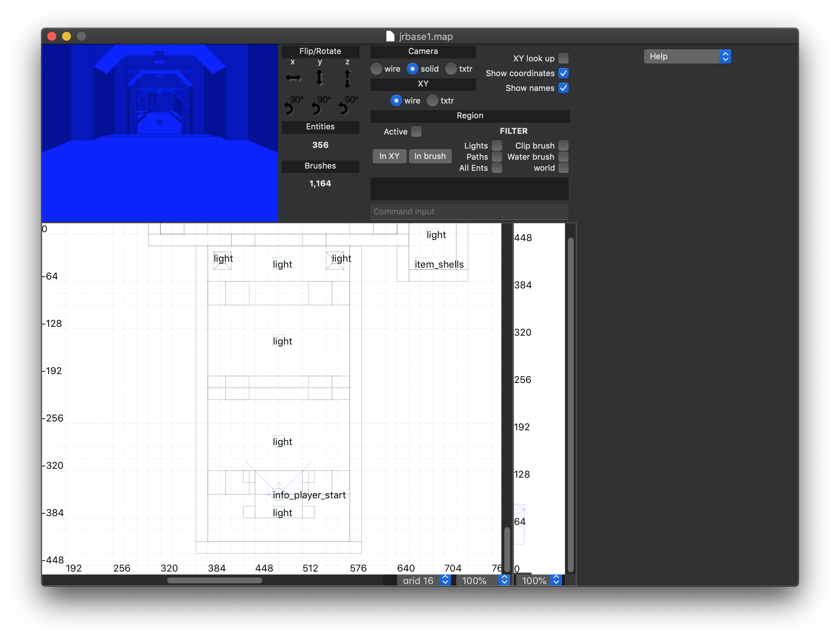The height and width of the screenshot is (641, 840).
Task: Click the In brush region button
Action: (x=430, y=156)
